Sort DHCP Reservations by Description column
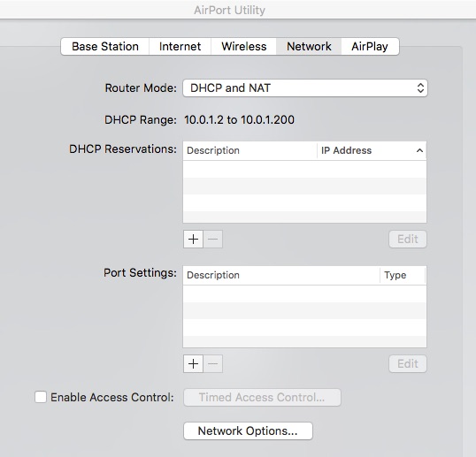 (250, 150)
